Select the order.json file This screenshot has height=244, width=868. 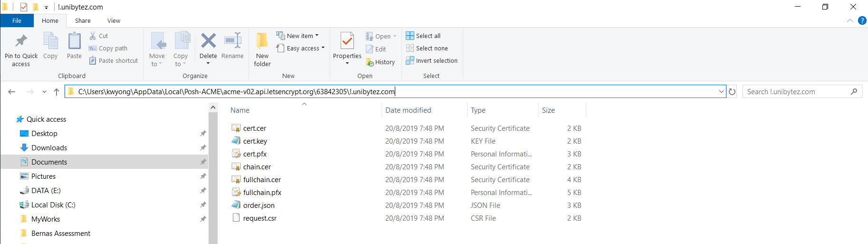point(259,205)
